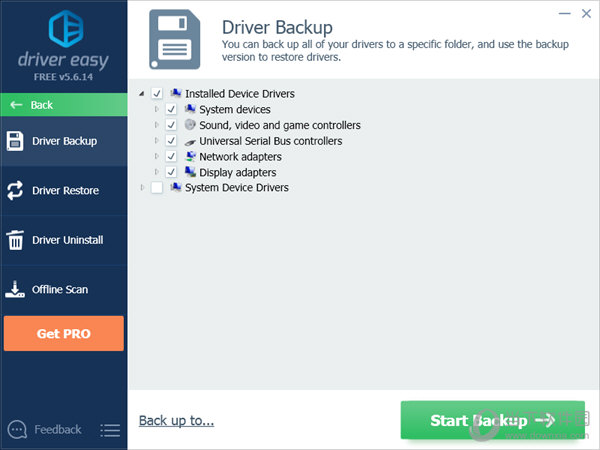Viewport: 600px width, 450px height.
Task: Uncheck the Installed Device Drivers checkbox
Action: (x=157, y=93)
